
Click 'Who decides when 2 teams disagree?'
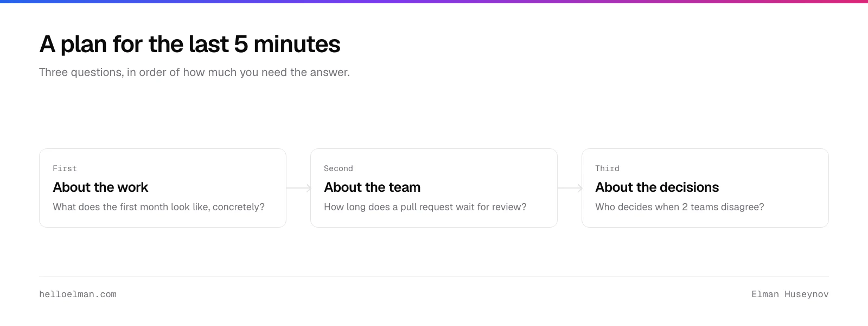pos(679,207)
